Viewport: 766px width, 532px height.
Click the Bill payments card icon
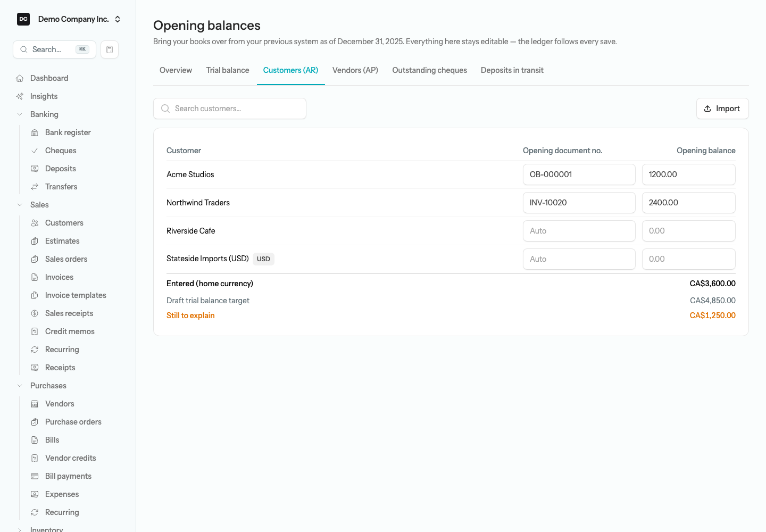(35, 476)
